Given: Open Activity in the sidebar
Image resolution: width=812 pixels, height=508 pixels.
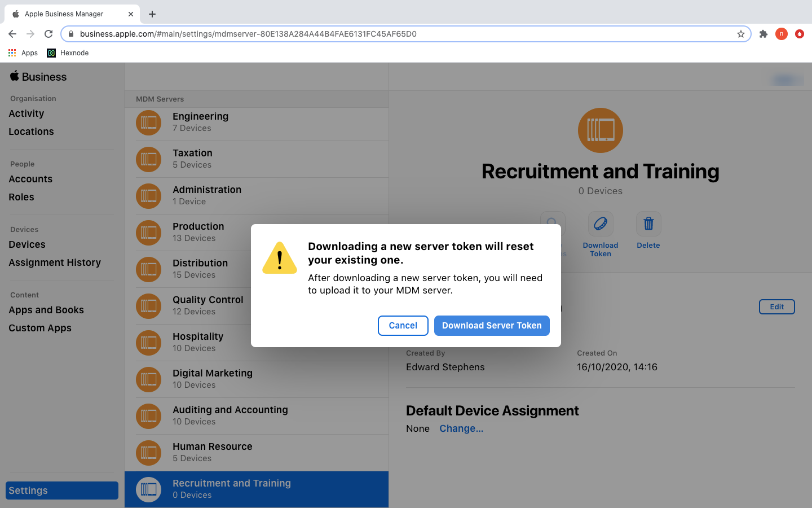Looking at the screenshot, I should pos(27,113).
